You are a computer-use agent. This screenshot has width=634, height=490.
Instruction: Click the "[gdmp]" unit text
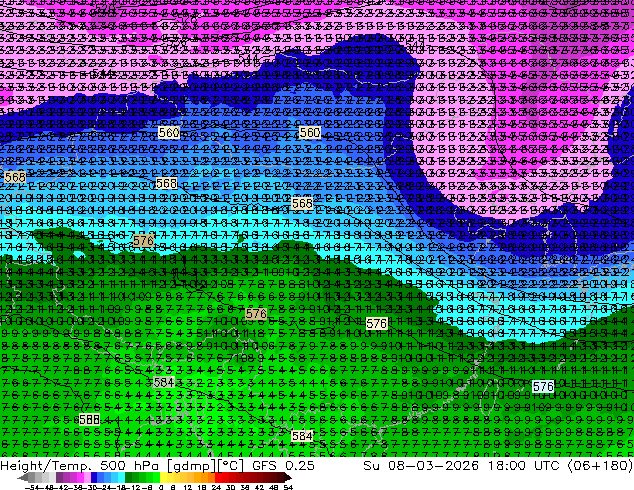pyautogui.click(x=191, y=466)
